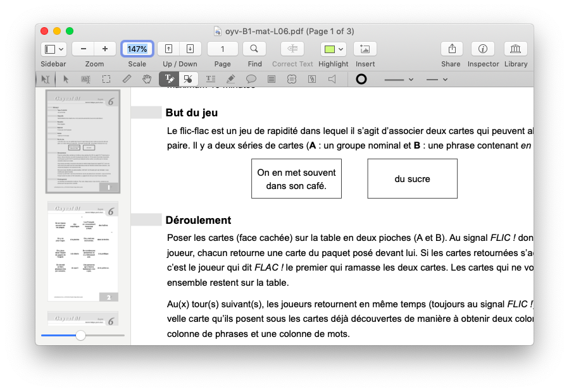Open the Share menu
The image size is (569, 392).
452,49
